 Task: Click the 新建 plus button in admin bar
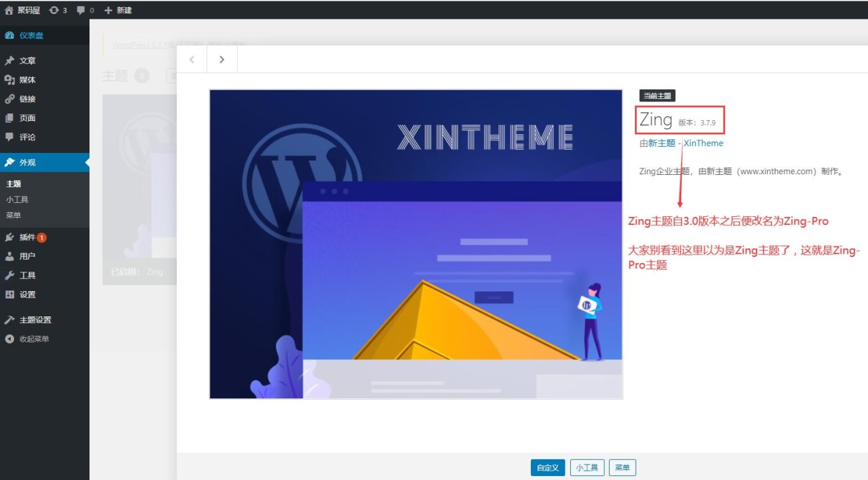(x=118, y=10)
